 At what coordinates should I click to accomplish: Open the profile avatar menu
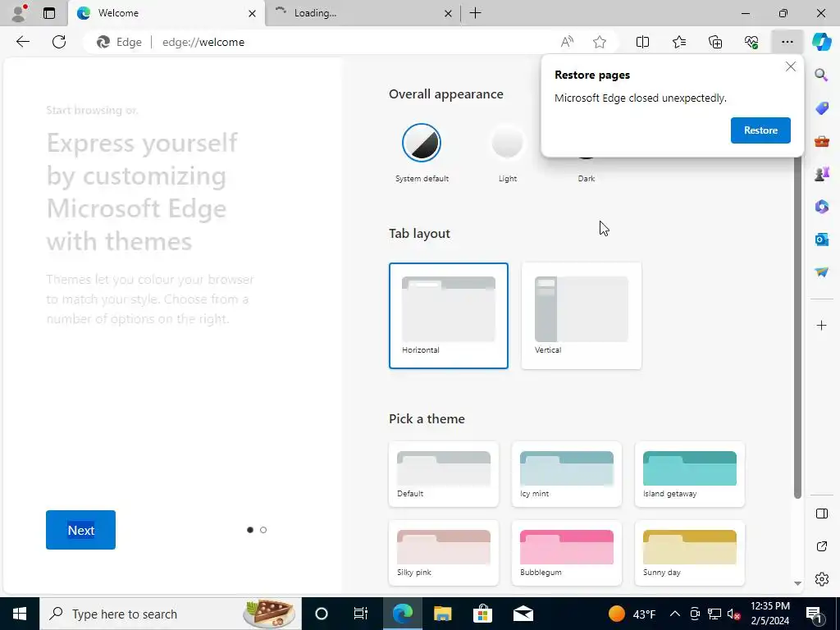[19, 13]
